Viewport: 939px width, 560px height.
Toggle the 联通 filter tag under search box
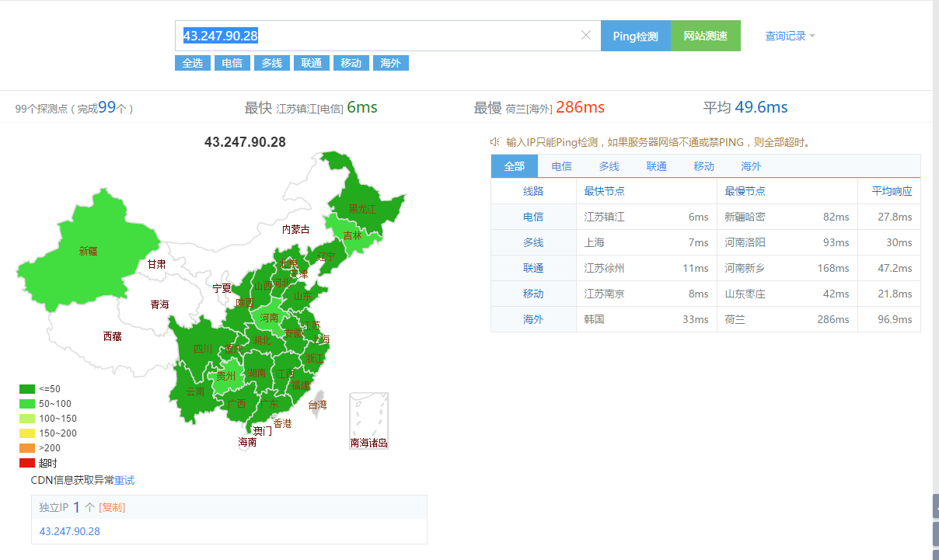point(311,64)
